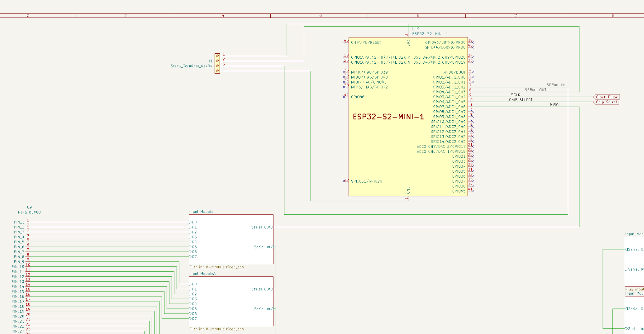Click the PIN_1 label on RJ45 connector

19,222
